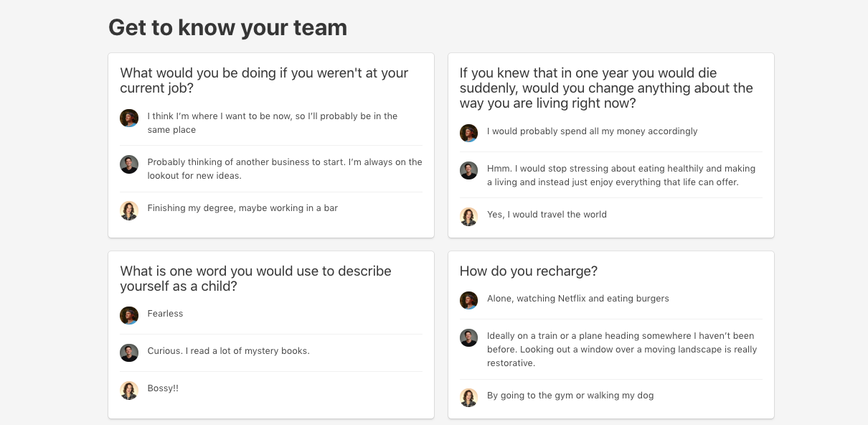Image resolution: width=868 pixels, height=425 pixels.
Task: Click avatar beside "Hmm. I would stop stressing" answer
Action: tap(468, 171)
